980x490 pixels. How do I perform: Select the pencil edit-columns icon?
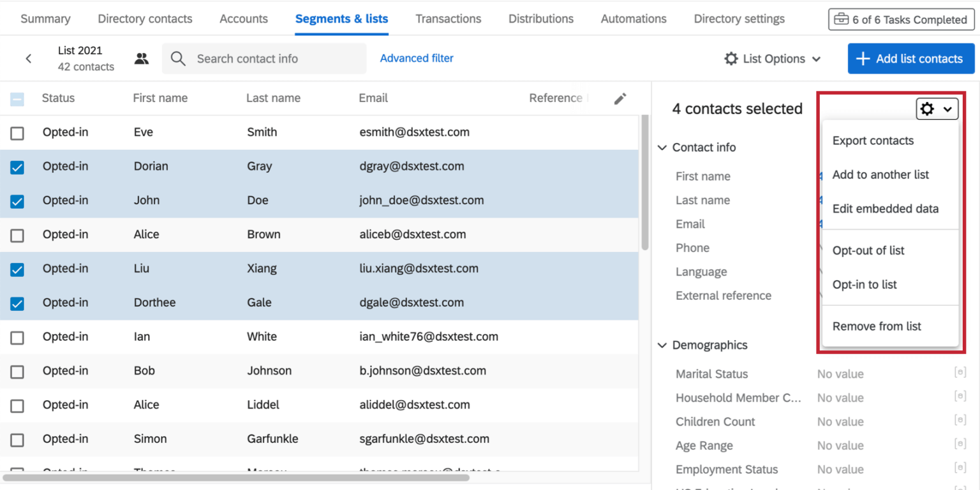620,98
